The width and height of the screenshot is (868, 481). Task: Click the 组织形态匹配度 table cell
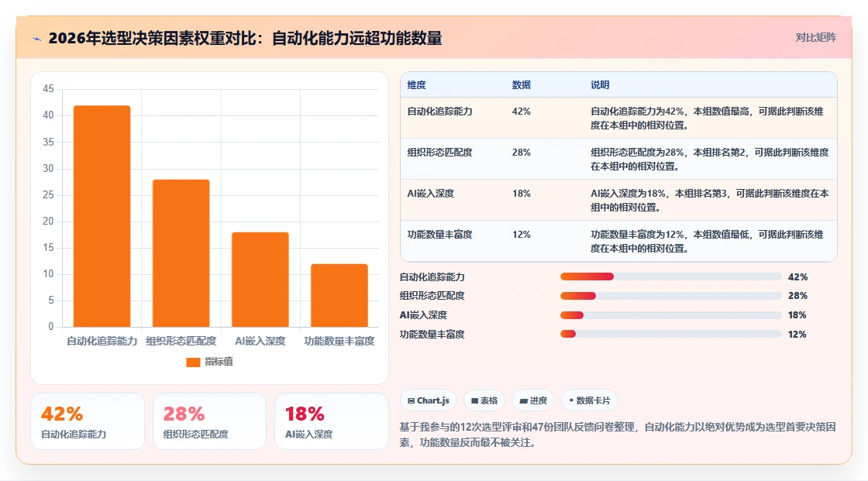[439, 153]
